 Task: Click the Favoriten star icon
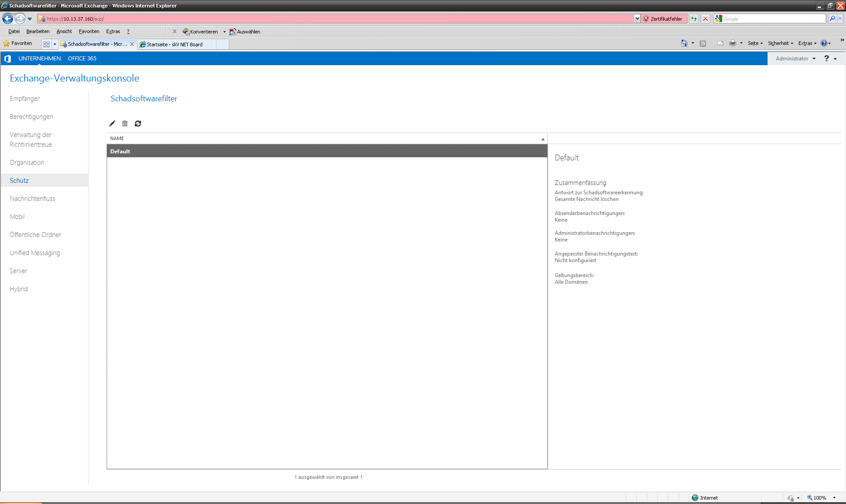tap(7, 43)
